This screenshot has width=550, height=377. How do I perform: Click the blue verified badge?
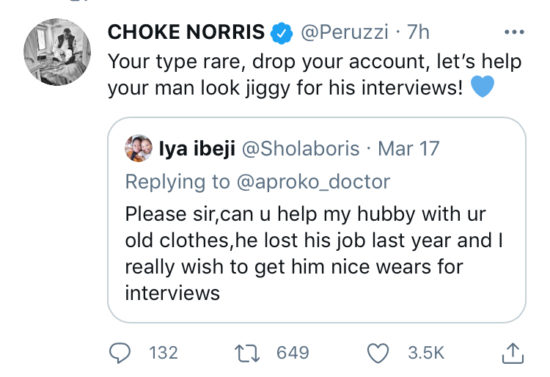point(281,33)
